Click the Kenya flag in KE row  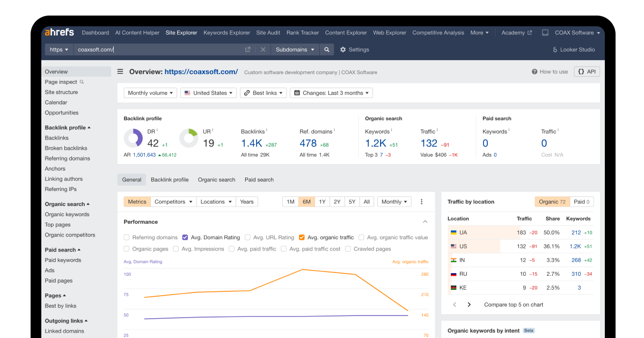[453, 288]
